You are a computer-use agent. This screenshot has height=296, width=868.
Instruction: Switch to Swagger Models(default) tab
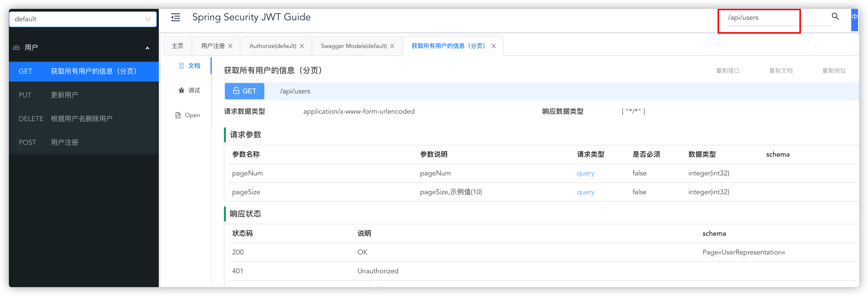coord(353,46)
